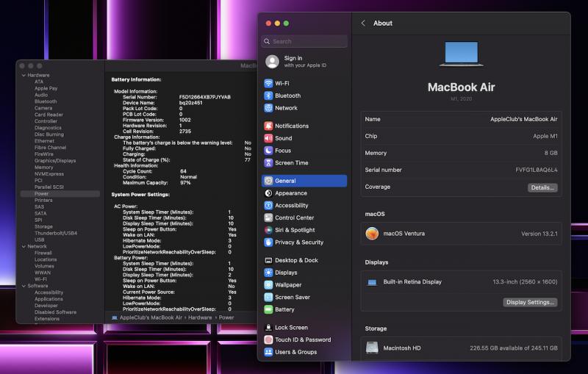Go back using About back chevron

[363, 24]
